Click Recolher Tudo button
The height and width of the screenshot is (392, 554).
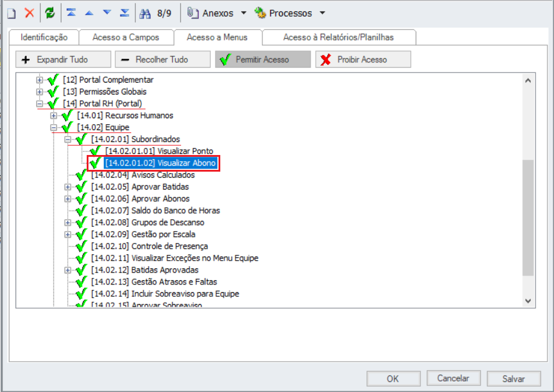(x=163, y=59)
